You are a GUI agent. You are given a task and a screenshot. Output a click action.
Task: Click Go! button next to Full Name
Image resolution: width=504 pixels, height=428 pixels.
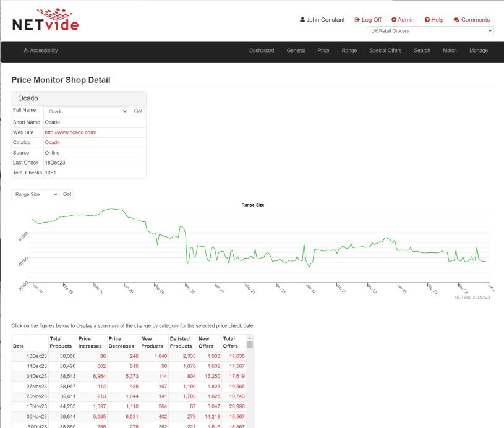139,111
